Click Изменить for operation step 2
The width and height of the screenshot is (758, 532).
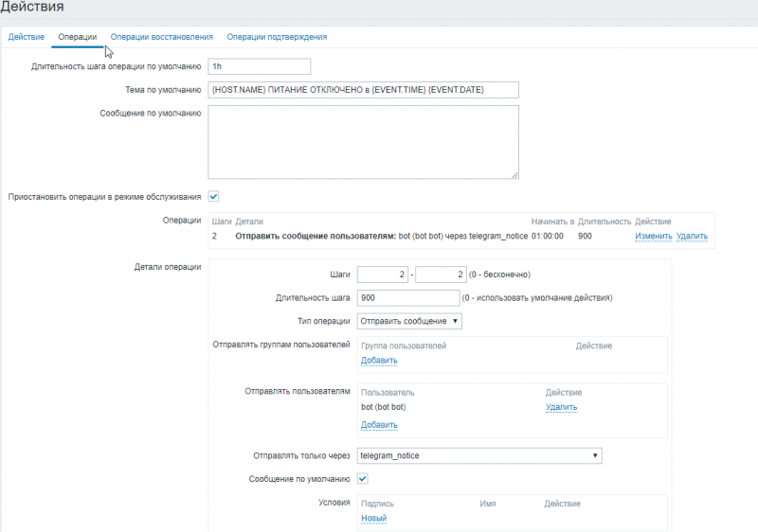click(653, 236)
